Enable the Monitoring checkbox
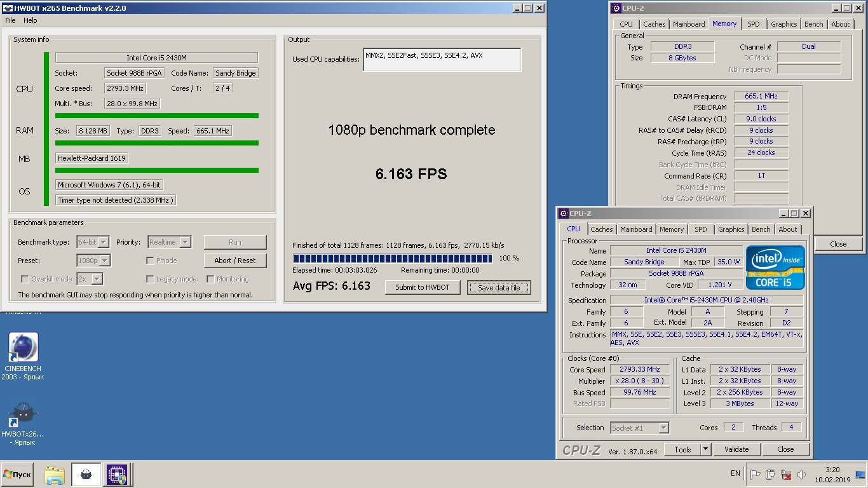Viewport: 868px width, 488px height. [210, 279]
